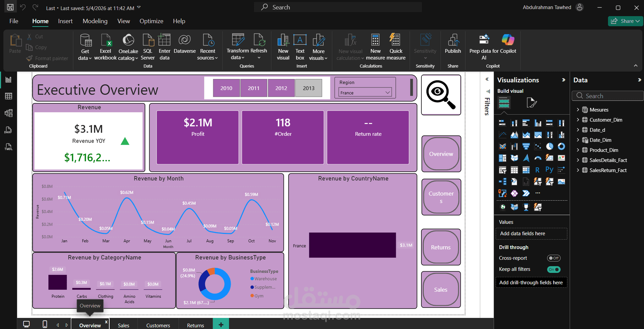Switch to Format visual pane icon
Image resolution: width=644 pixels, height=329 pixels.
click(532, 102)
